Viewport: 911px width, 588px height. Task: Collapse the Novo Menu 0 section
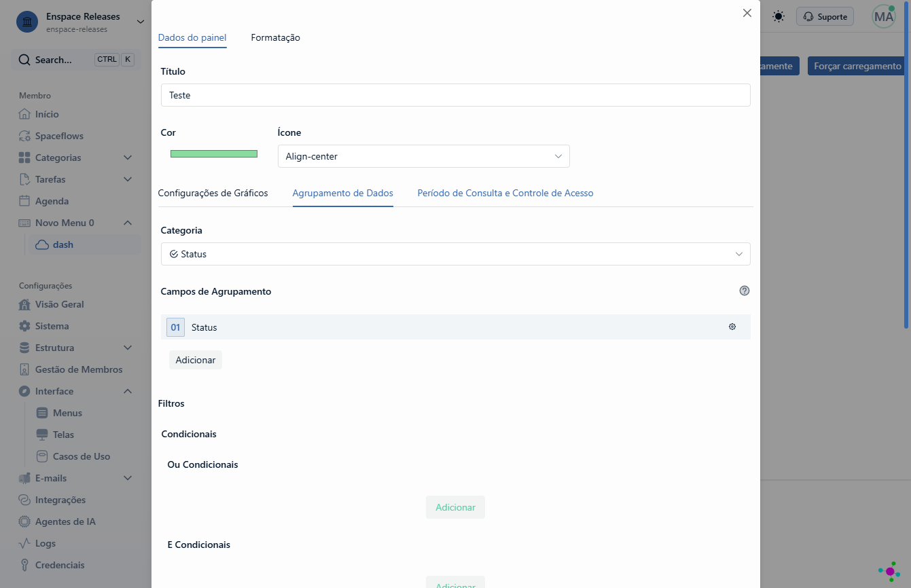(x=128, y=223)
